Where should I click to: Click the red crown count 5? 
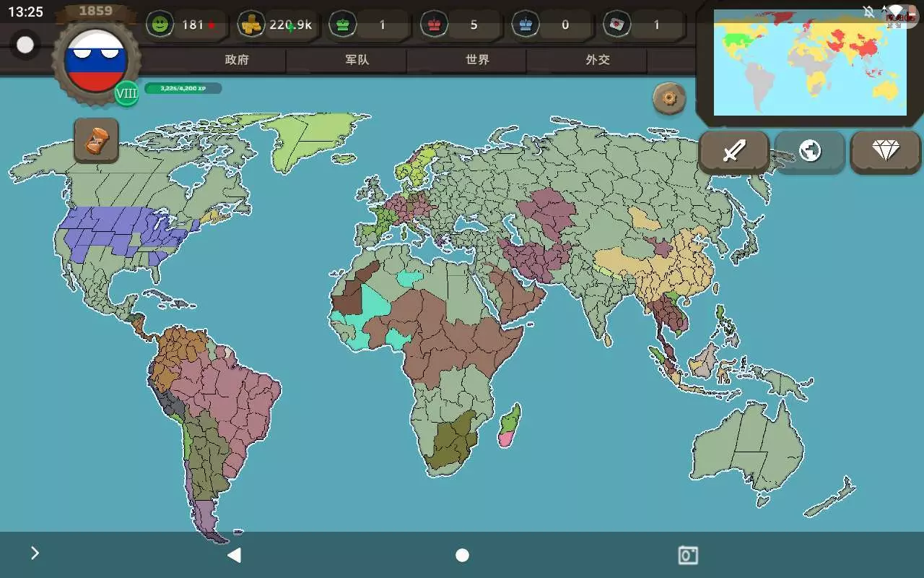pyautogui.click(x=474, y=25)
